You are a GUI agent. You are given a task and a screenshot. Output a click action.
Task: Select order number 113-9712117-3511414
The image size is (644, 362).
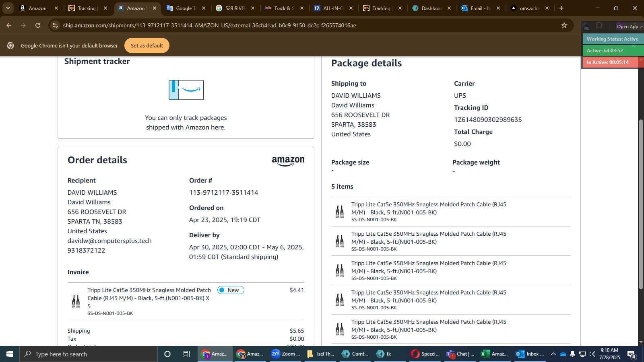point(224,193)
